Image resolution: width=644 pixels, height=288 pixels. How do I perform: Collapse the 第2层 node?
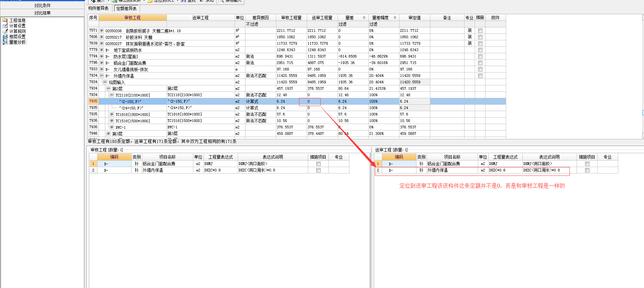pyautogui.click(x=109, y=88)
